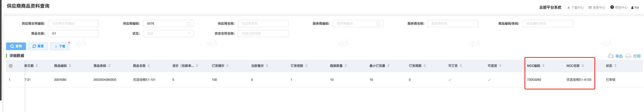Open 下载中心 in the top bar

click(x=575, y=8)
